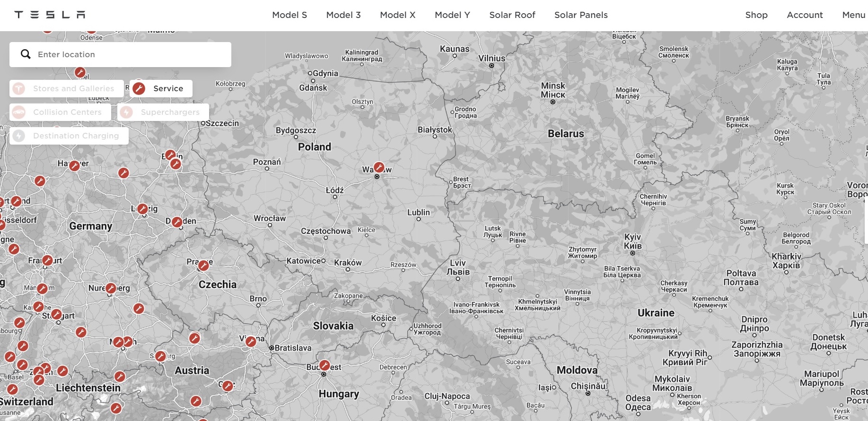The width and height of the screenshot is (868, 421).
Task: Select the Salzburg service marker
Action: (160, 356)
